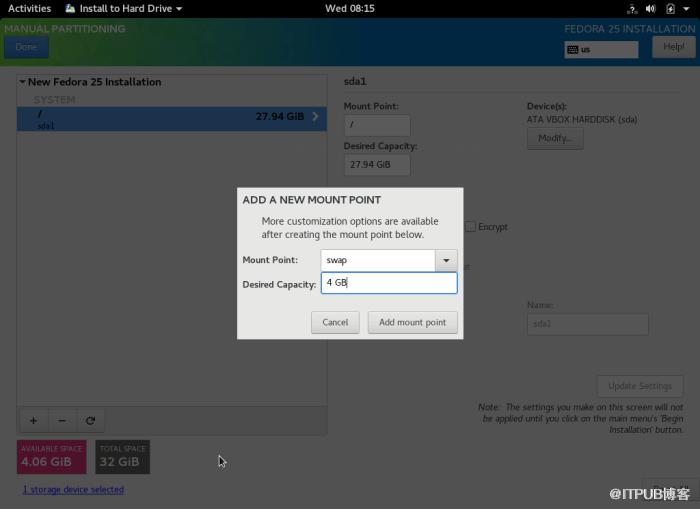The height and width of the screenshot is (509, 700).
Task: Click the Cancel button in dialog
Action: (x=335, y=322)
